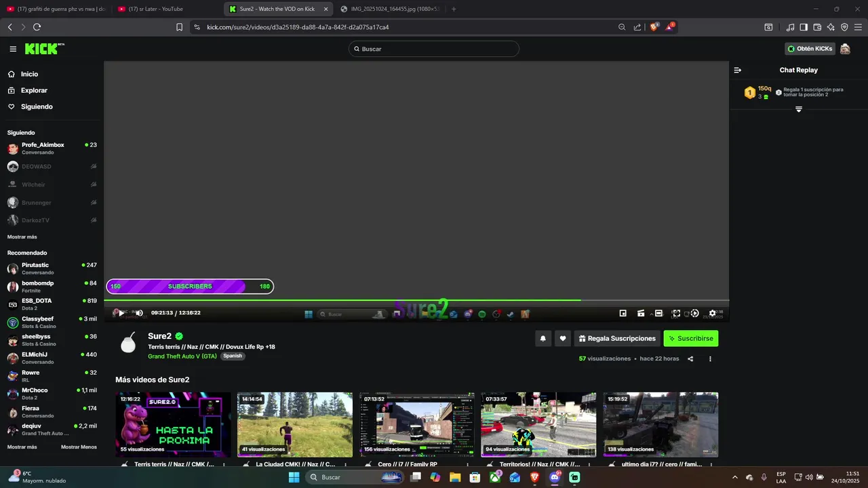The height and width of the screenshot is (488, 868).
Task: Mute the video player volume
Action: click(x=139, y=313)
